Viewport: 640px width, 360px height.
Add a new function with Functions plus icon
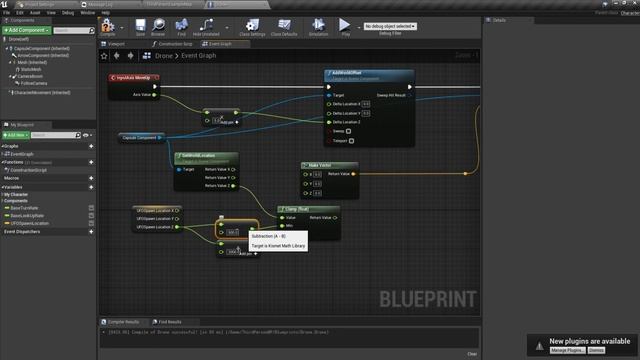pyautogui.click(x=91, y=162)
